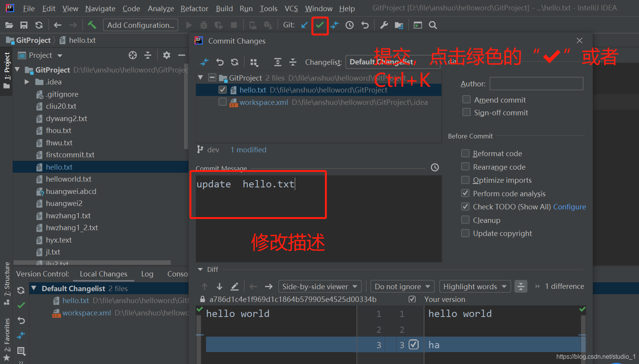Switch to the Log tab

point(147,274)
